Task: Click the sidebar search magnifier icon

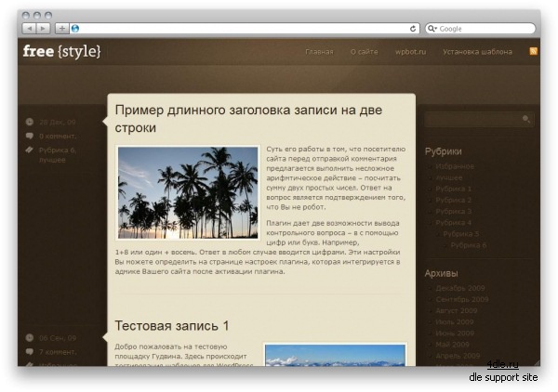Action: pyautogui.click(x=526, y=119)
